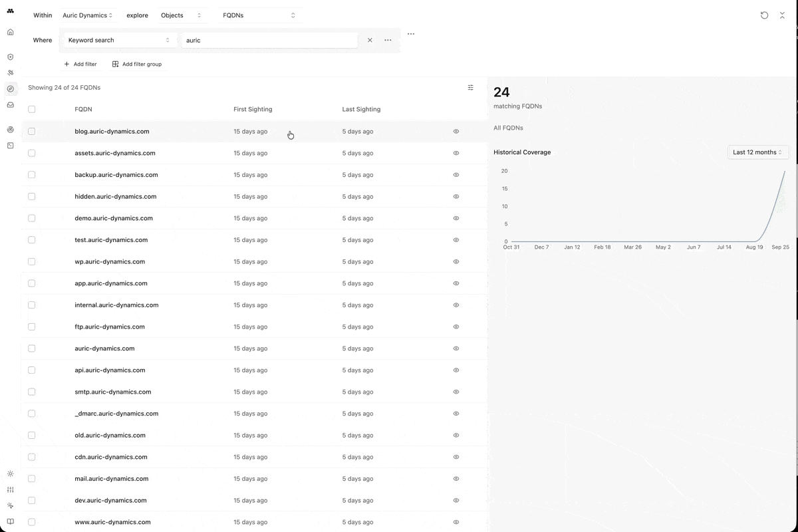Click the keyword input containing auric
798x532 pixels.
click(x=269, y=41)
